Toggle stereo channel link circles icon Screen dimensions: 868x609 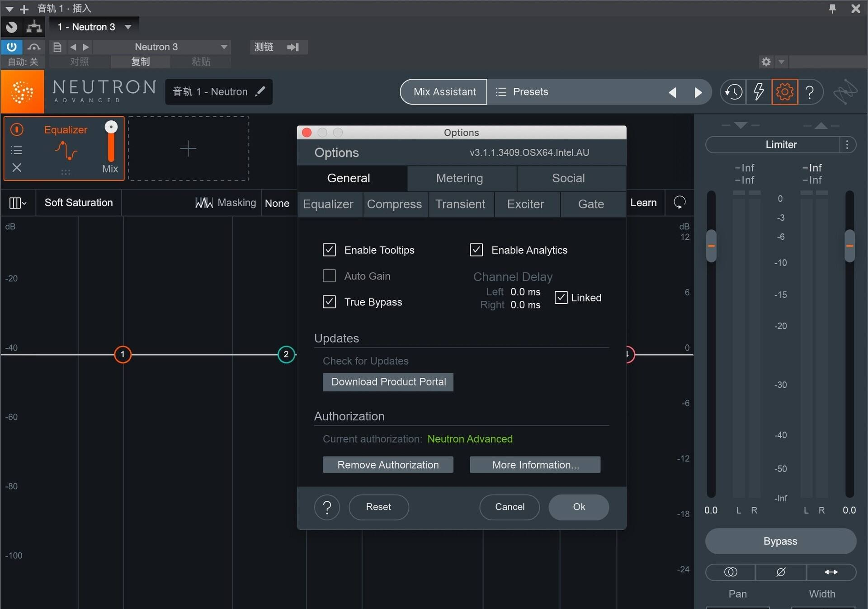[x=731, y=572]
